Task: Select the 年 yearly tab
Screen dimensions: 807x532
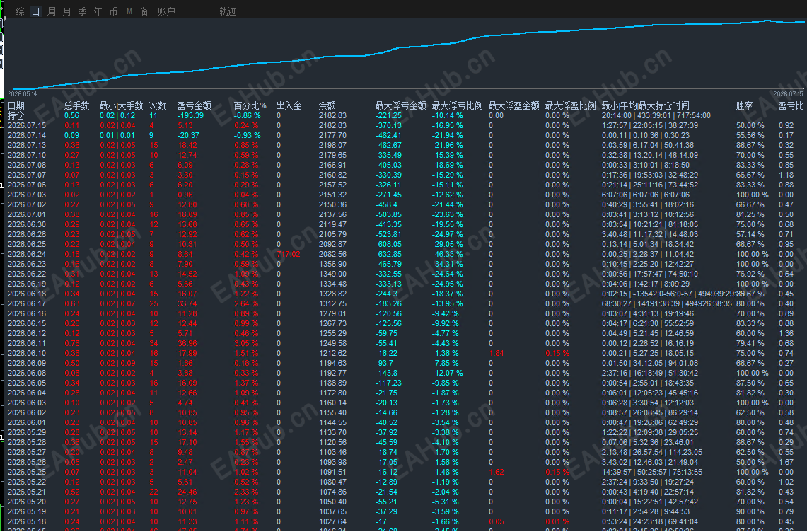Action: tap(98, 11)
